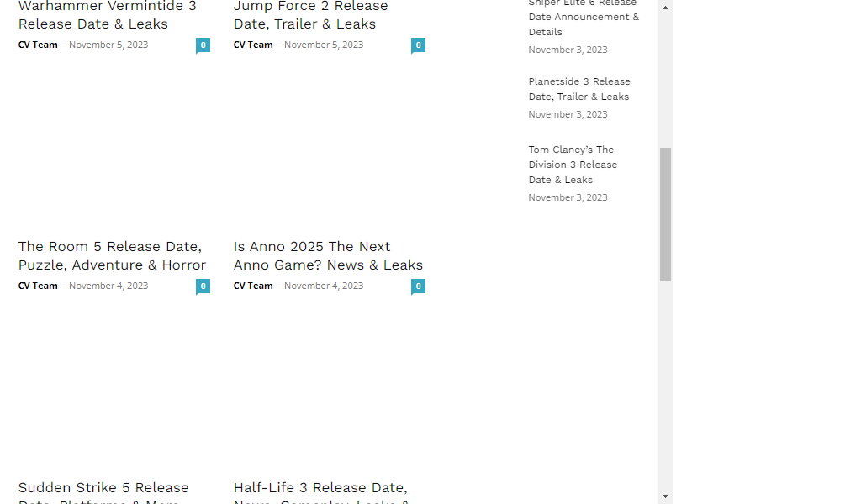
Task: Click CV Team author under Jump Force 2
Action: [253, 45]
